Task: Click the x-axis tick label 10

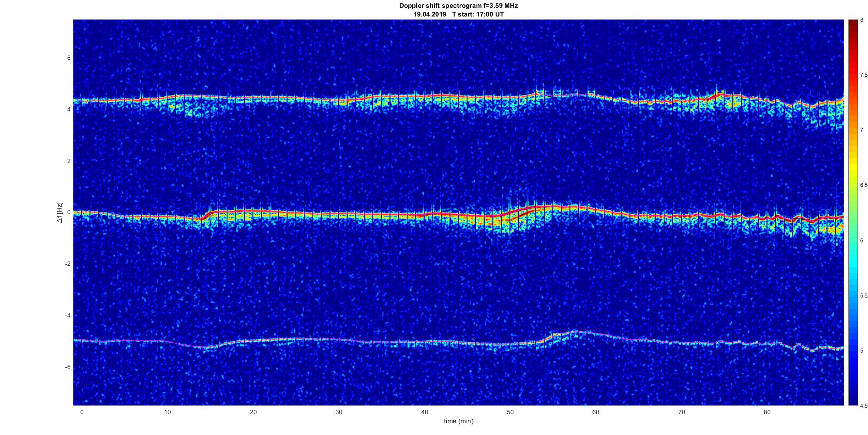Action: click(168, 412)
